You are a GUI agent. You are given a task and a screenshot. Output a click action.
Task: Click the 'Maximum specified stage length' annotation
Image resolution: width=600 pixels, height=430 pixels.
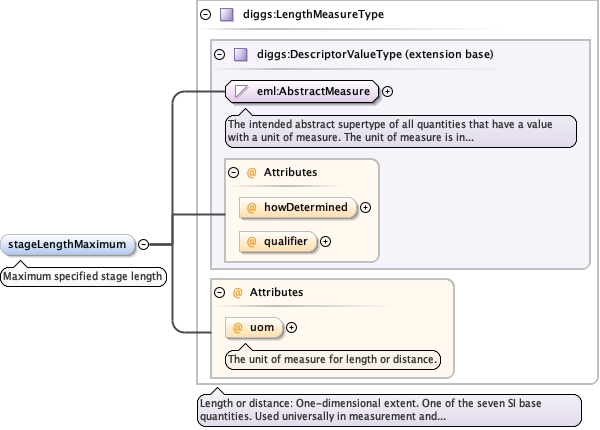tap(82, 276)
